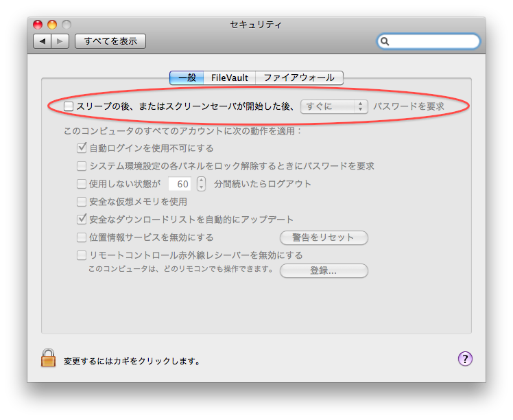The image size is (513, 420).
Task: Click the 分間続いたらログアウト label
Action: pyautogui.click(x=263, y=184)
